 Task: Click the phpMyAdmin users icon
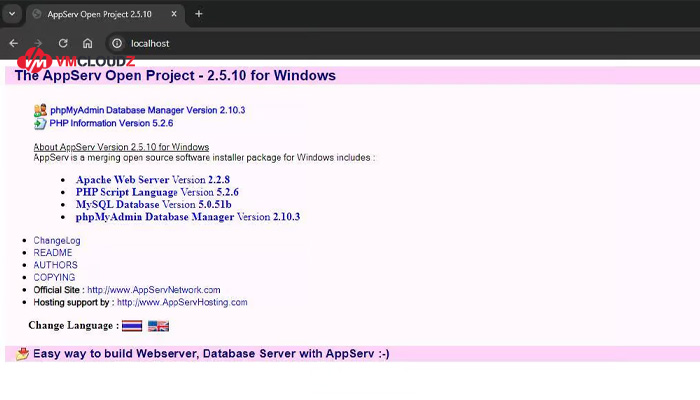click(x=40, y=110)
